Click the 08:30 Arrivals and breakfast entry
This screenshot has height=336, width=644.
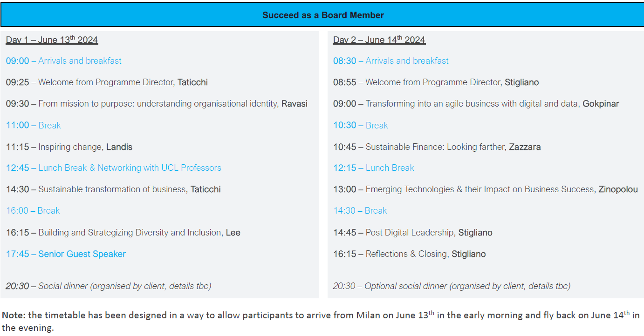[x=391, y=61]
